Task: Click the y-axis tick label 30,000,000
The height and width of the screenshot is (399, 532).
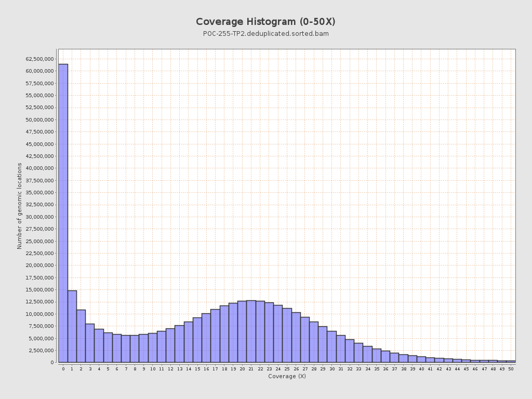Action: click(39, 217)
